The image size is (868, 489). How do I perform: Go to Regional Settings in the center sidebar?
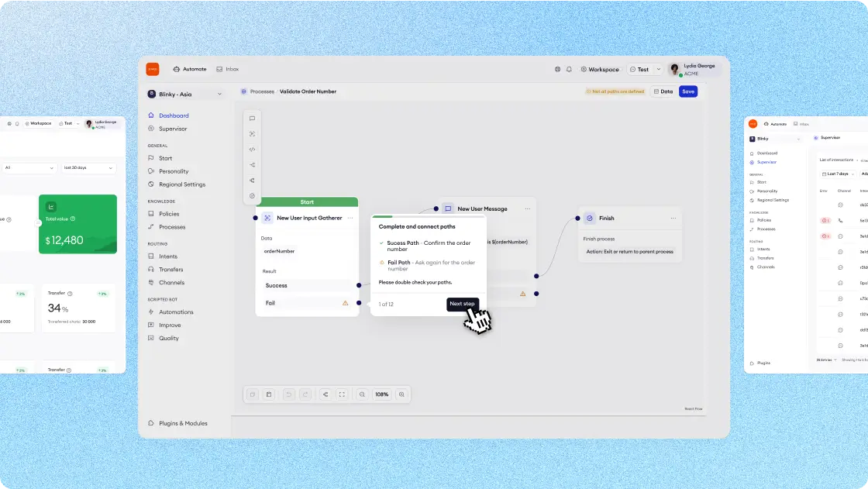point(177,184)
